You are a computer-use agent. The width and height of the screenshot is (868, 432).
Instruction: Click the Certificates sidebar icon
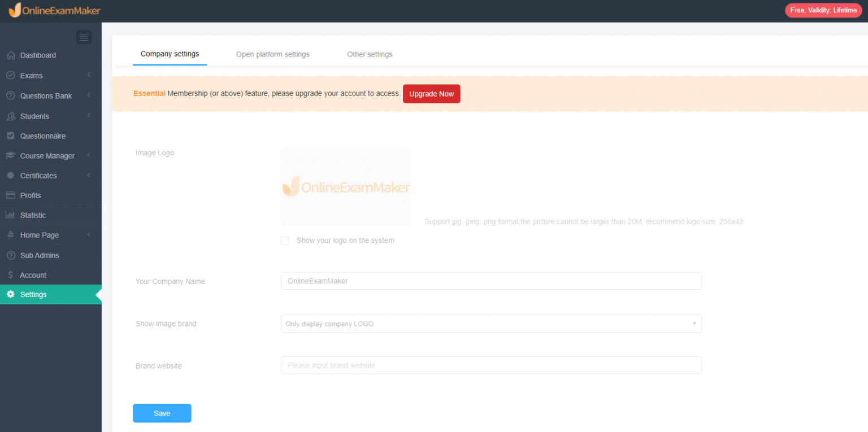pyautogui.click(x=10, y=176)
